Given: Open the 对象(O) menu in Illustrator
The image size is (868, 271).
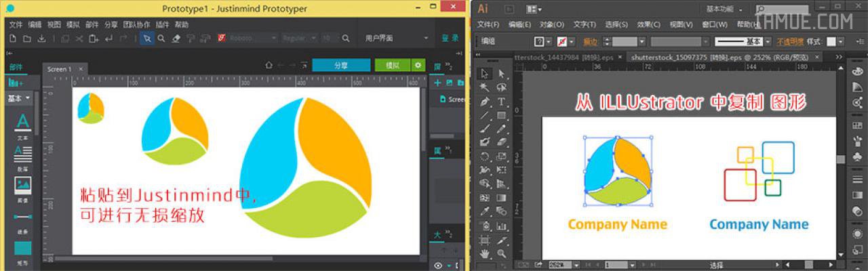Looking at the screenshot, I should [551, 24].
